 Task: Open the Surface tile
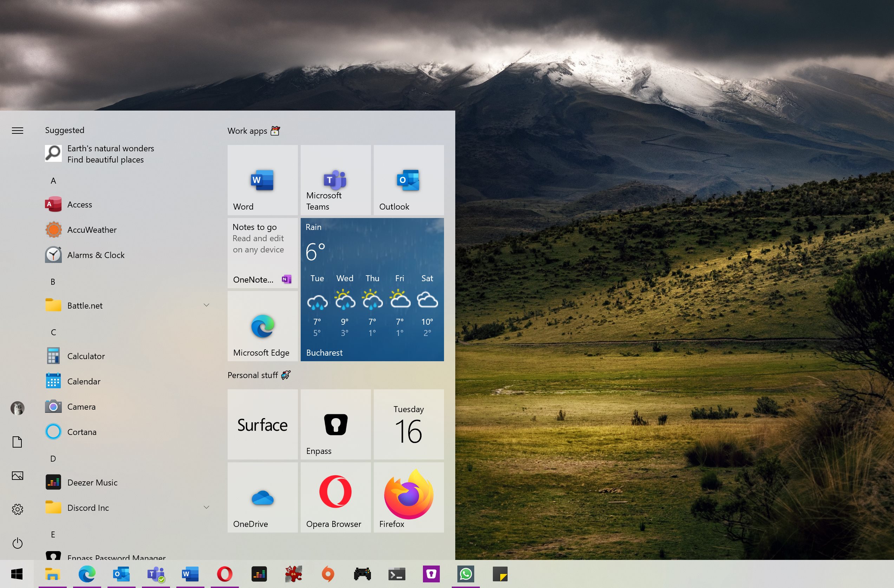tap(262, 424)
